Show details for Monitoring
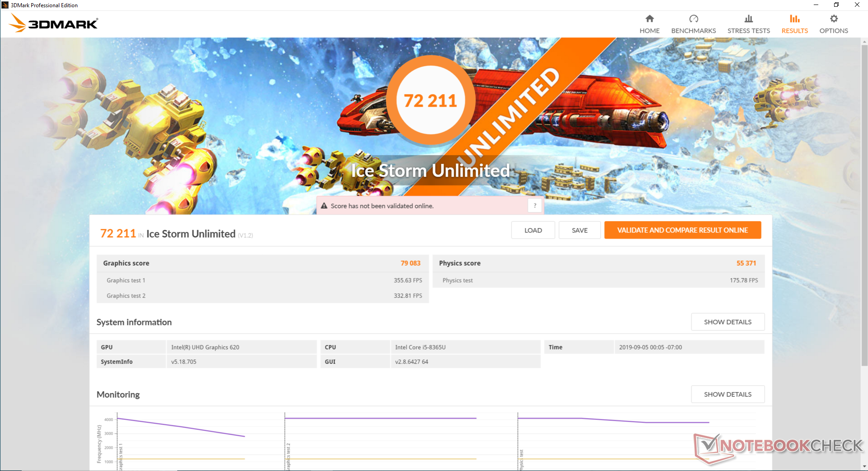The width and height of the screenshot is (868, 471). click(x=727, y=394)
